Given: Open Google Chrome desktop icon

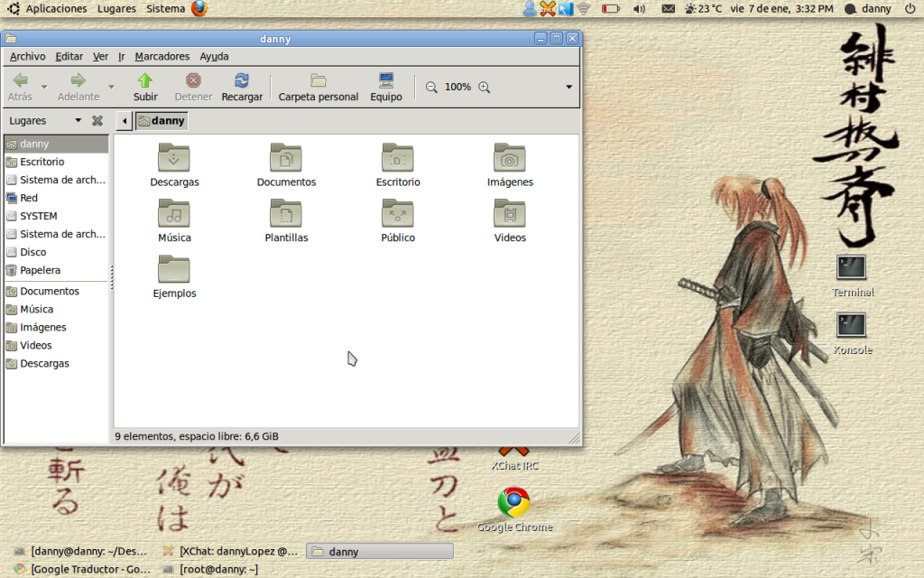Looking at the screenshot, I should pyautogui.click(x=513, y=502).
